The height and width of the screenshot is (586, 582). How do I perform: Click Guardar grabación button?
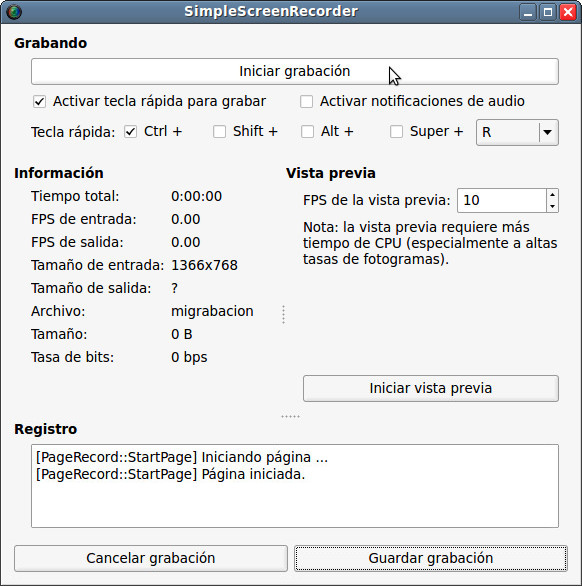[x=431, y=558]
